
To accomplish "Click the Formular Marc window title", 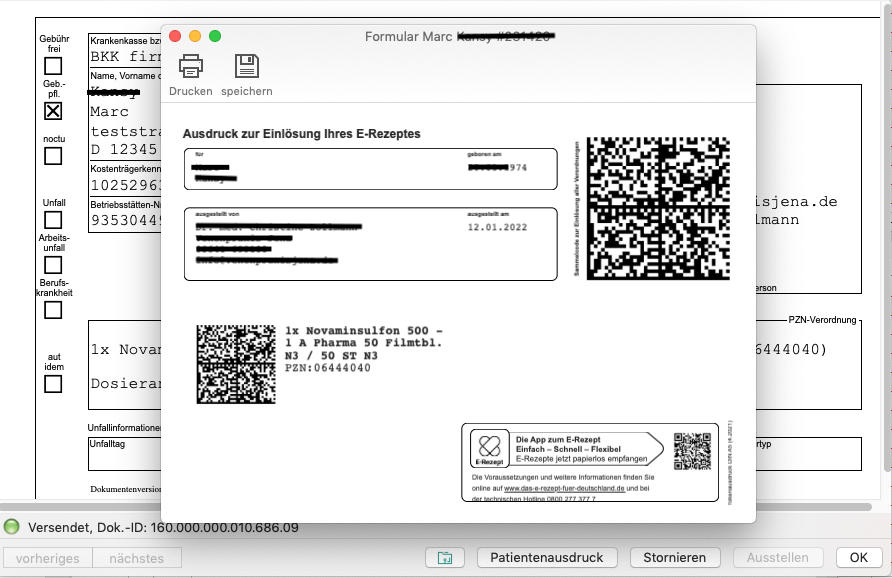I will [x=460, y=36].
